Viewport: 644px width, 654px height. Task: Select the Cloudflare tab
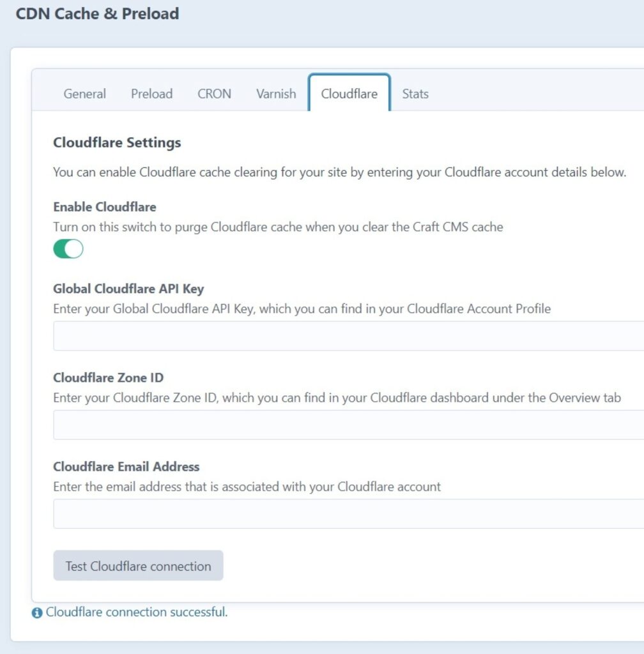349,93
